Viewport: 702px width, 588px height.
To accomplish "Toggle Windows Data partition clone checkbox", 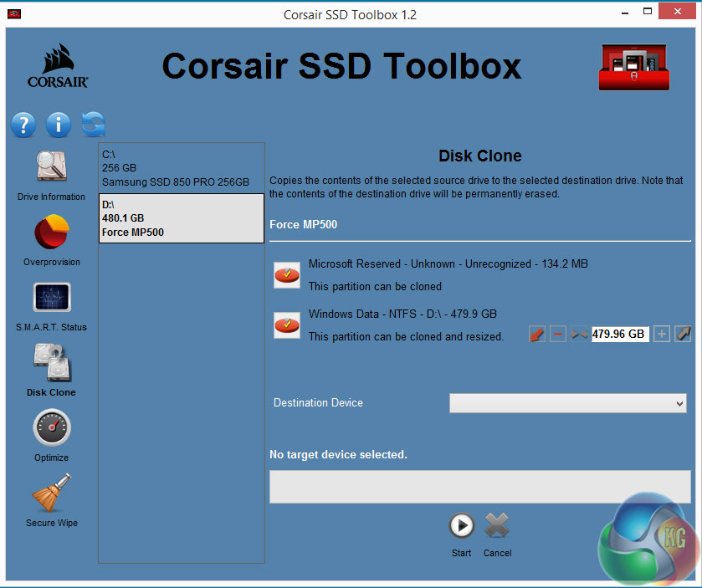I will tap(287, 325).
